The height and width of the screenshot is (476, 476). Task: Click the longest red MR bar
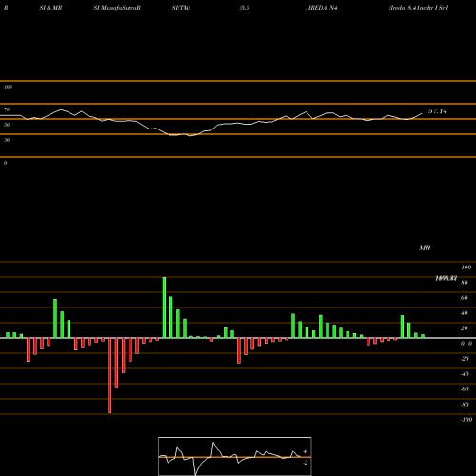(109, 375)
